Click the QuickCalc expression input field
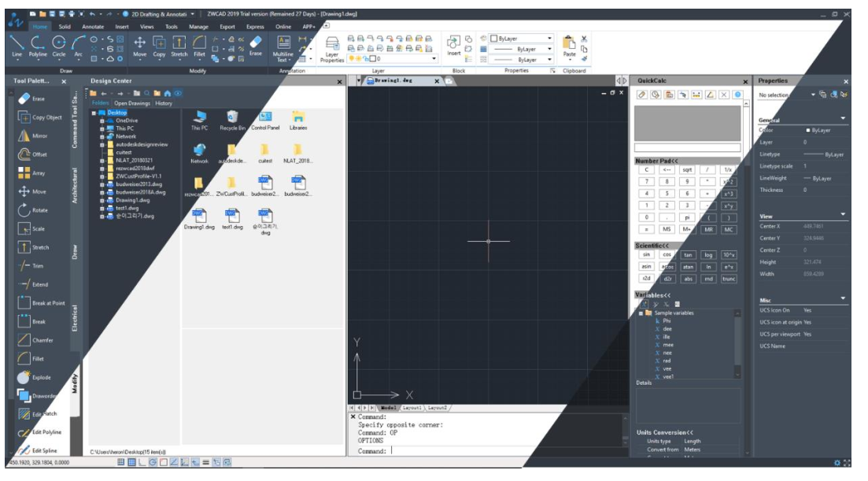The image size is (868, 481). click(687, 148)
